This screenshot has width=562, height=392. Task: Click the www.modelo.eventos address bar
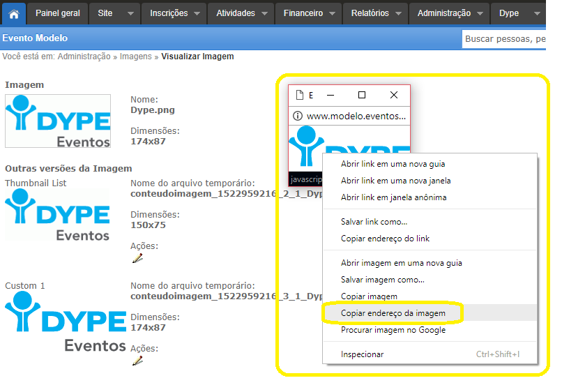[x=356, y=116]
